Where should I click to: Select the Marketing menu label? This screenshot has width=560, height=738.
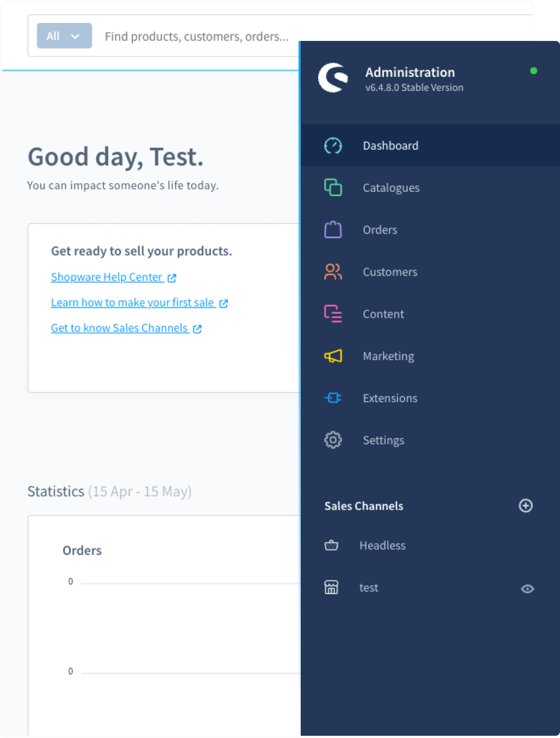pos(388,356)
